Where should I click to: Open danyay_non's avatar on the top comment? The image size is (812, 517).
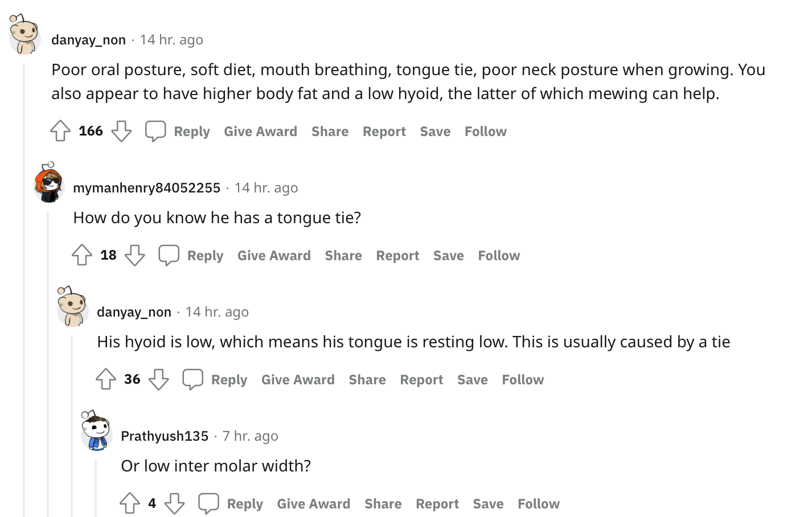(x=24, y=34)
